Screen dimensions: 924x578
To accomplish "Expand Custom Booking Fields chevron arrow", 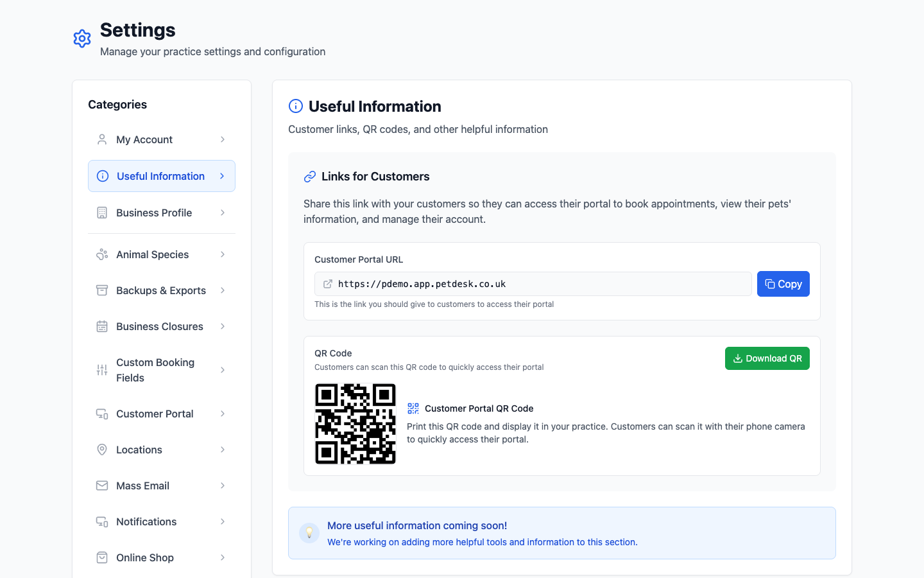I will (223, 370).
